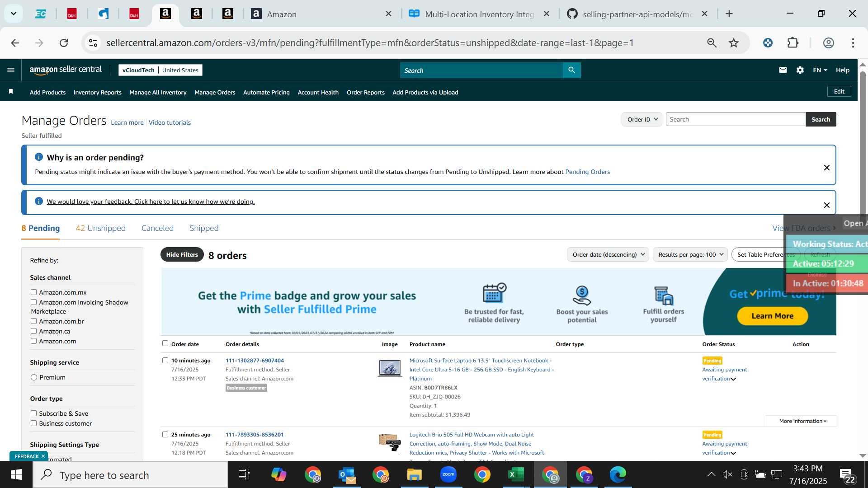Switch to the 42 Unshipped tab
868x488 pixels.
click(100, 228)
